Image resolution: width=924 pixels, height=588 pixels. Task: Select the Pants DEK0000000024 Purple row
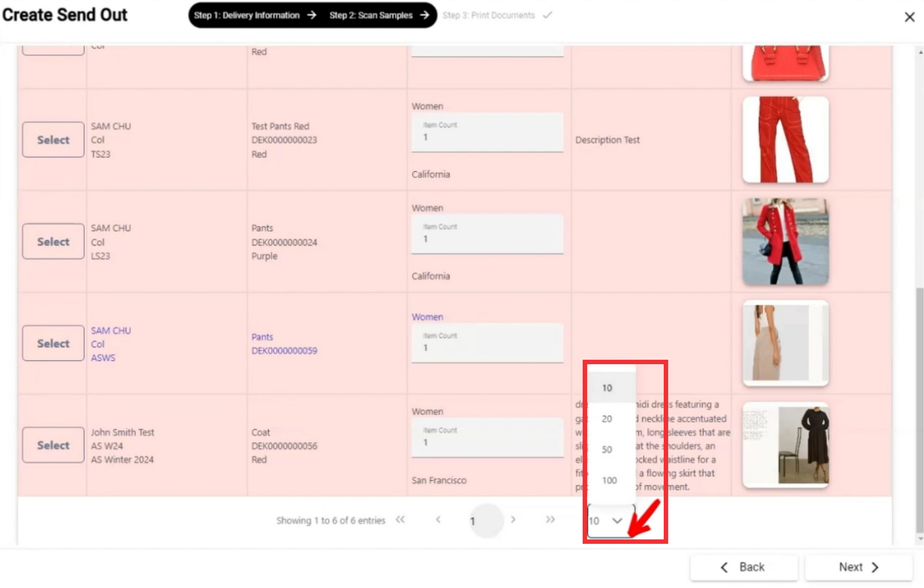[x=53, y=242]
